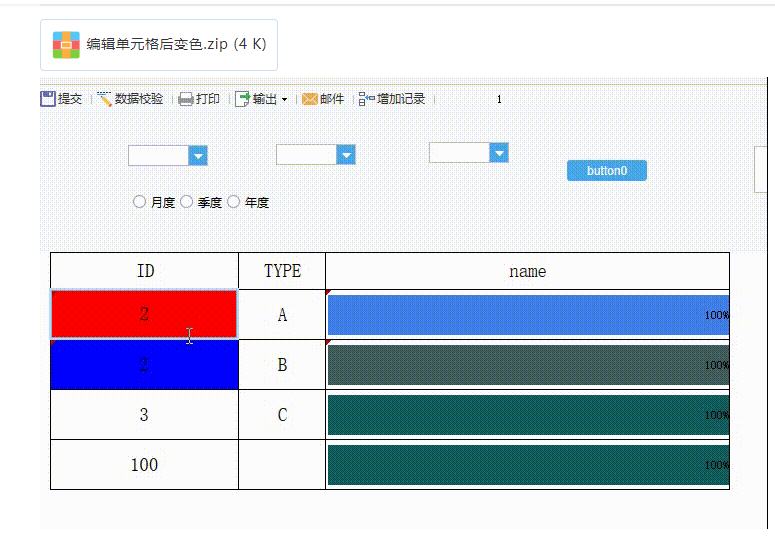Click the 数据校验 toolbar label
This screenshot has width=775, height=544.
(x=139, y=99)
